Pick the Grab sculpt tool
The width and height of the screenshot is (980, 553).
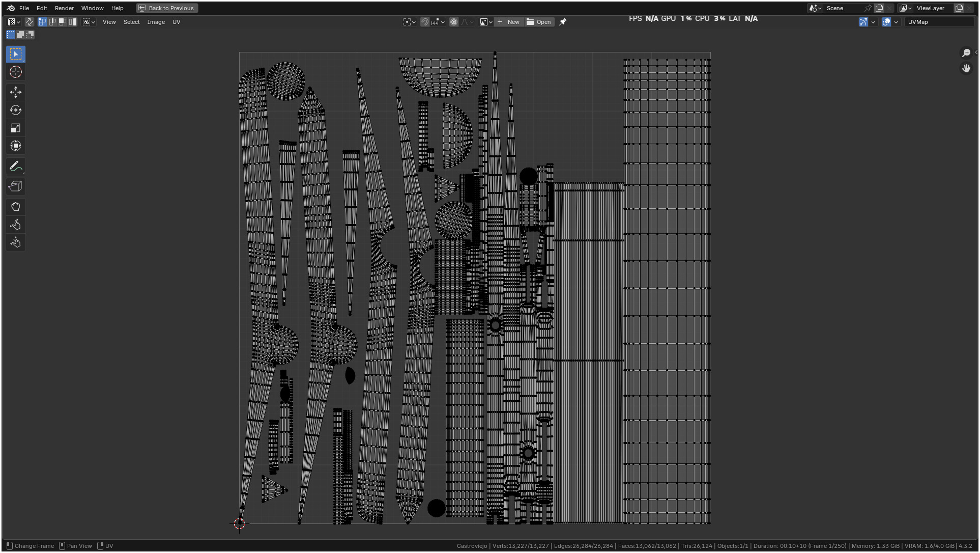point(16,207)
